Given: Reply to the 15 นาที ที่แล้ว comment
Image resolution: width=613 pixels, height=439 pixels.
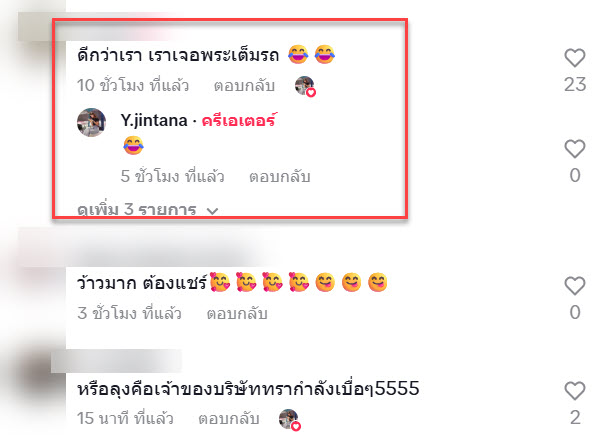Looking at the screenshot, I should tap(229, 419).
